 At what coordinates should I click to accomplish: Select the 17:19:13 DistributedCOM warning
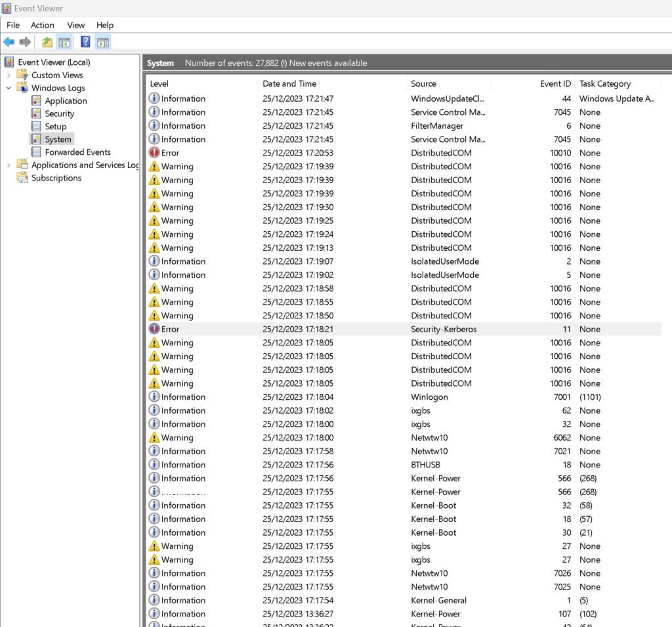[404, 248]
